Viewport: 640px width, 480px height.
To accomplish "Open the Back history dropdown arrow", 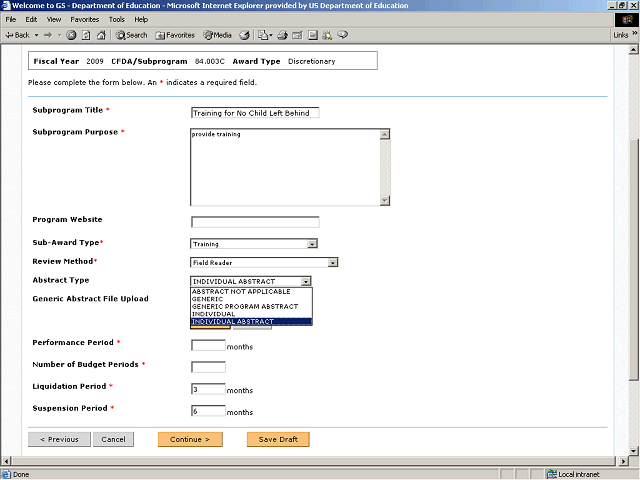I will (36, 35).
